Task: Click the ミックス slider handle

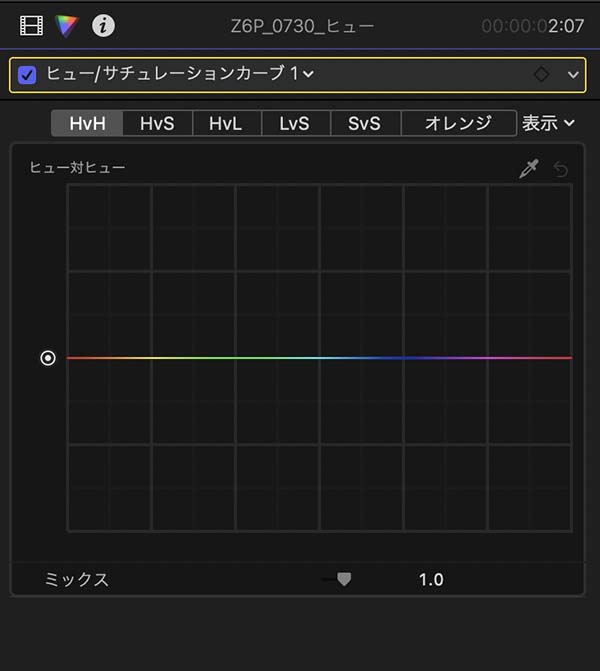Action: click(x=344, y=579)
